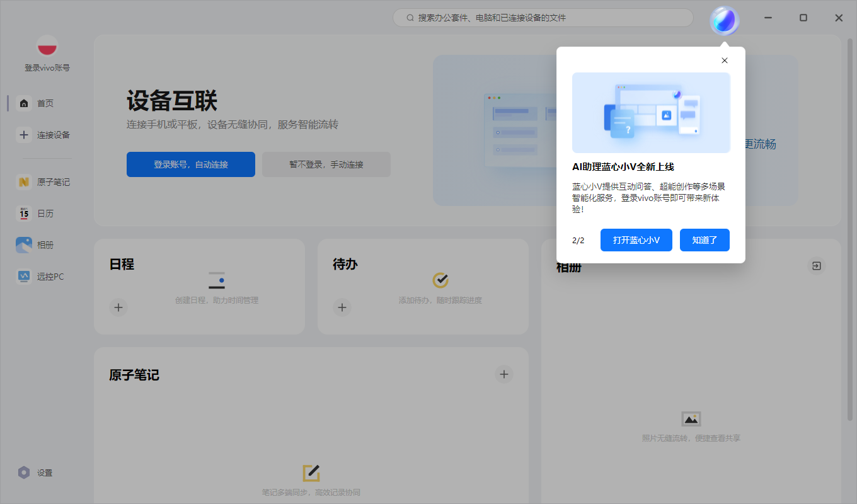Click 登录vivo账号 text link

(x=47, y=67)
